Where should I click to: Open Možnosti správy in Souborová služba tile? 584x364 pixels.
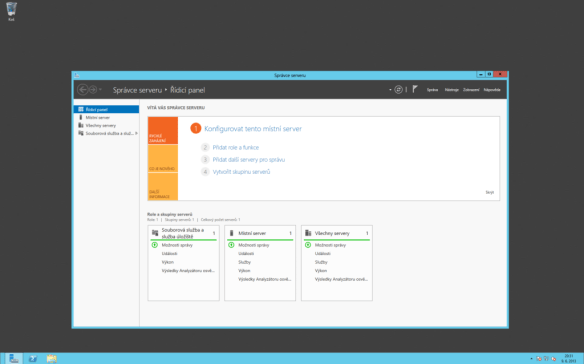(x=177, y=245)
